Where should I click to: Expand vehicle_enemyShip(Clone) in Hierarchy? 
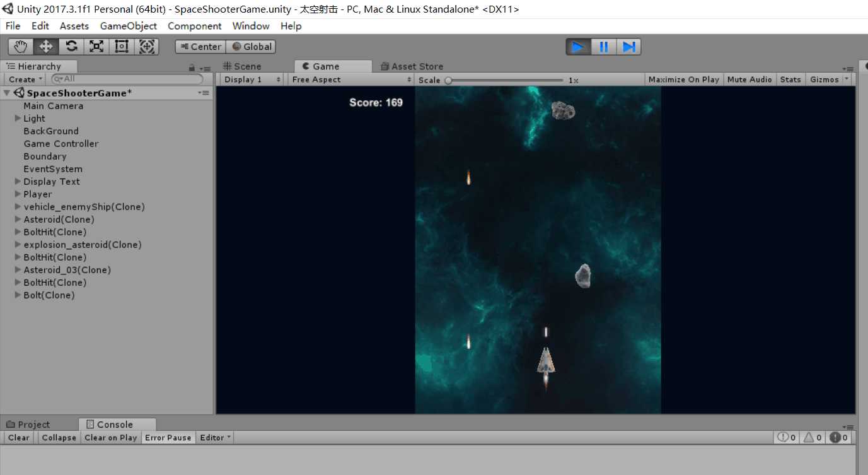point(18,206)
